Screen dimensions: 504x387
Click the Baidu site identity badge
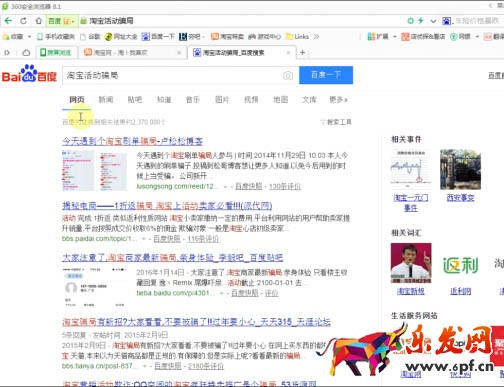(62, 21)
